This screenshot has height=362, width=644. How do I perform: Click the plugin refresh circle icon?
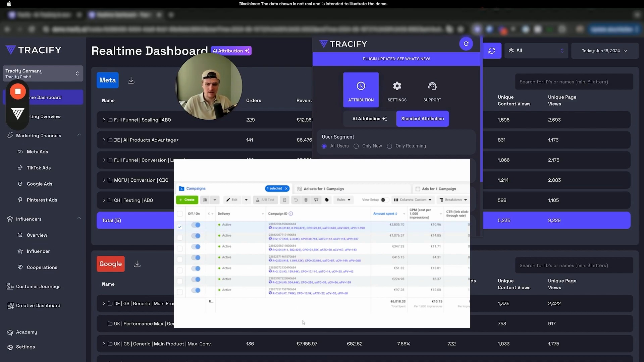[466, 44]
